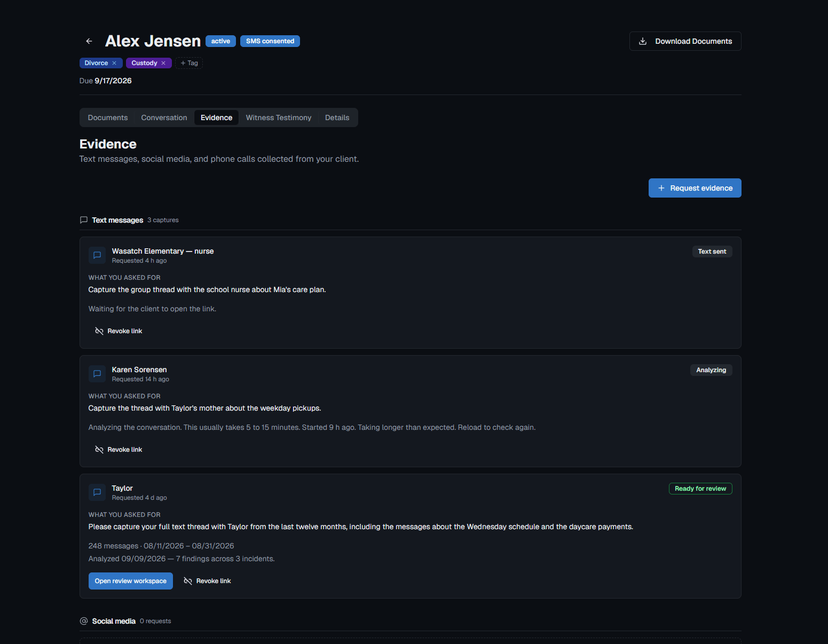
Task: Click the Download Documents button
Action: [685, 41]
